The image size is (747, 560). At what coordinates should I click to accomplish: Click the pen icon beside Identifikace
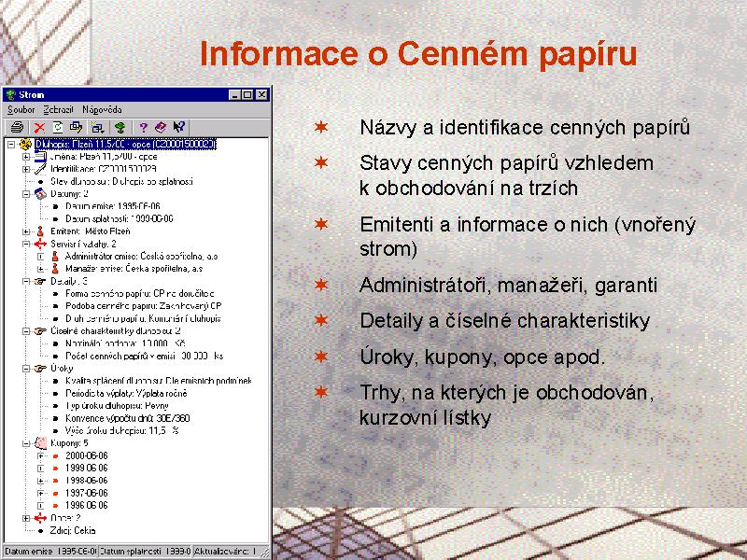click(40, 169)
